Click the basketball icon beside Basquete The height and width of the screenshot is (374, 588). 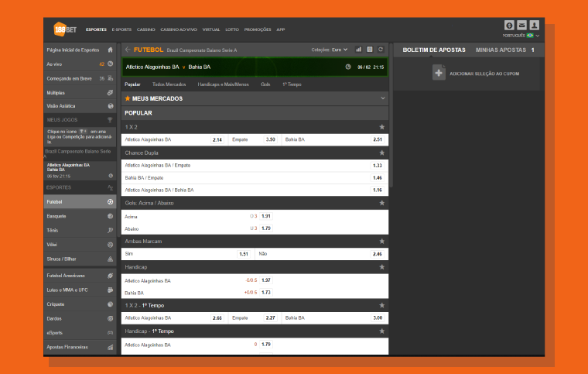[x=110, y=216]
